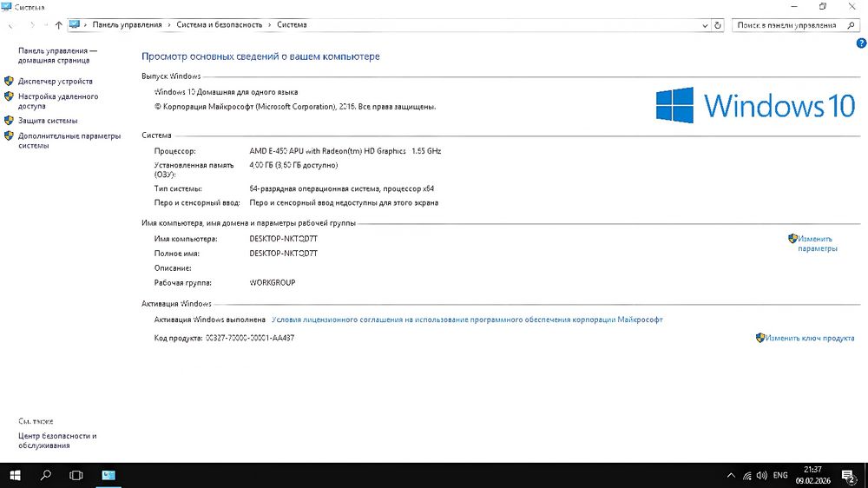Viewport: 868px width, 488px height.
Task: Click Система breadcrumb segment
Action: tap(292, 25)
